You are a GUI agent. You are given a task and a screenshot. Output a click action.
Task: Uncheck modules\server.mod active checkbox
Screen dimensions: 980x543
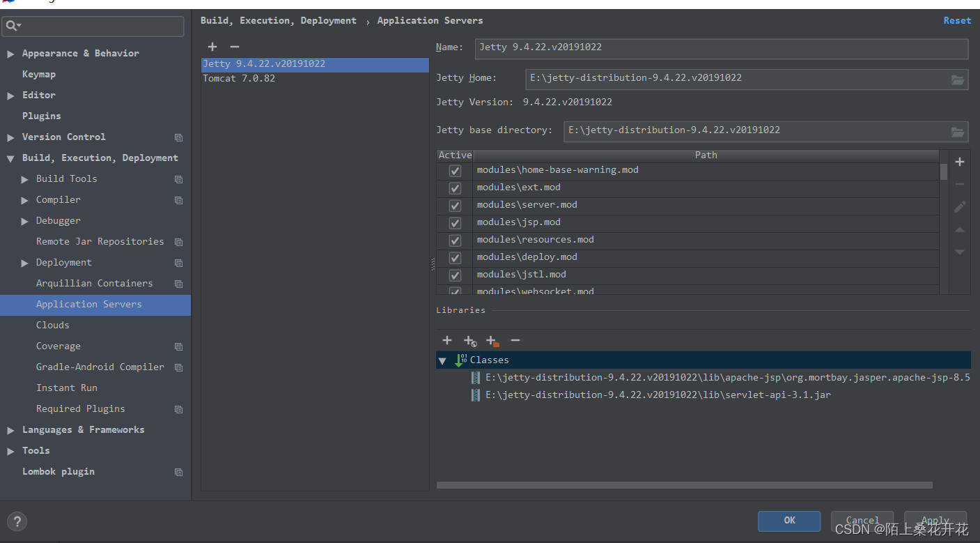pos(455,206)
